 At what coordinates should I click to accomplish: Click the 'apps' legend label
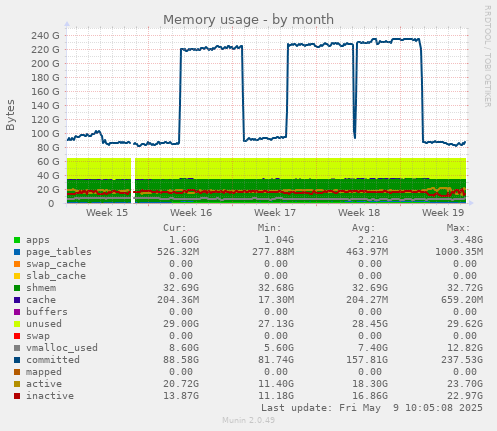pyautogui.click(x=38, y=240)
